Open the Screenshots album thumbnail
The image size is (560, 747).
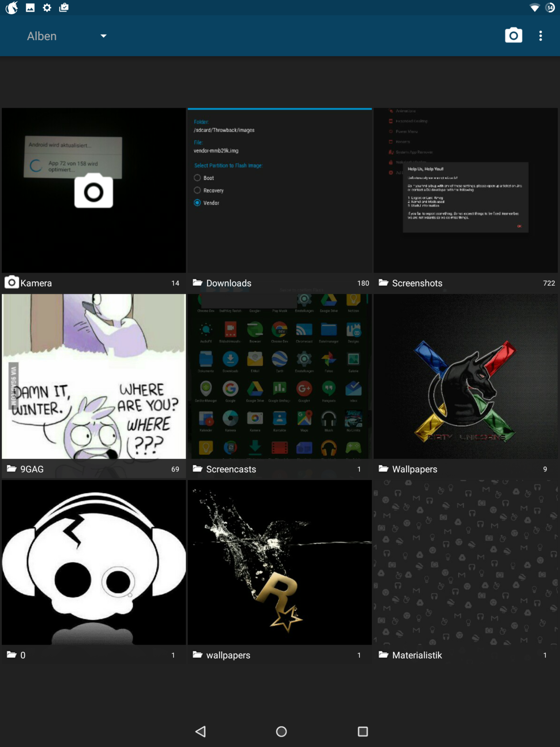tap(465, 190)
